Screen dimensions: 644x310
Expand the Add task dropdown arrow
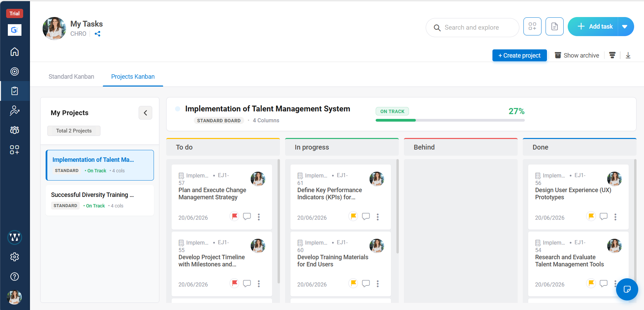(x=625, y=27)
